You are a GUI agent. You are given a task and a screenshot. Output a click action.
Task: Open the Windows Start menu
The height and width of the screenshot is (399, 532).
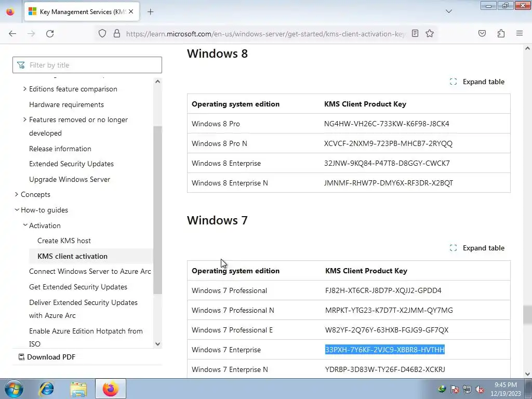[14, 389]
